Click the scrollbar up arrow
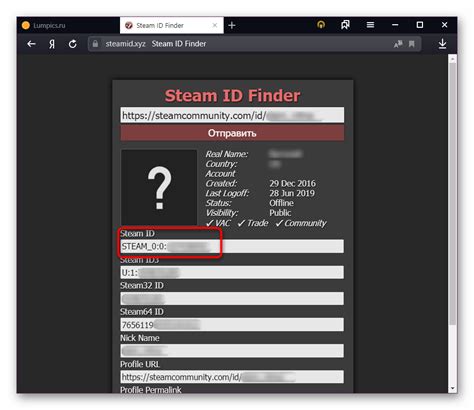This screenshot has width=474, height=410. (452, 59)
